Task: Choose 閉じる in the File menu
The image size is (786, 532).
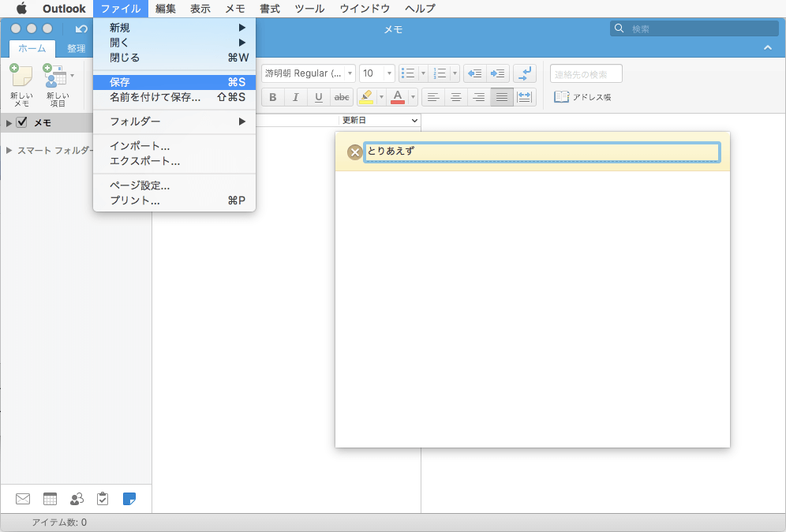Action: (x=174, y=58)
